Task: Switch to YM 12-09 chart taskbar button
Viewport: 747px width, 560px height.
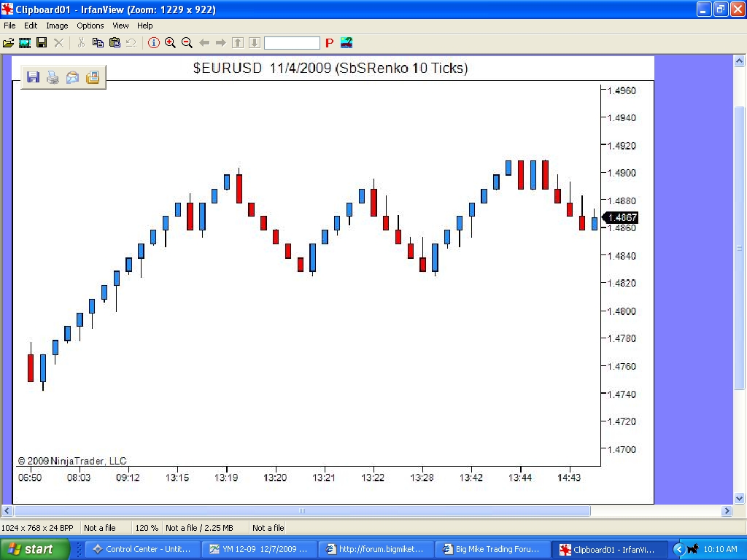Action: click(x=260, y=550)
